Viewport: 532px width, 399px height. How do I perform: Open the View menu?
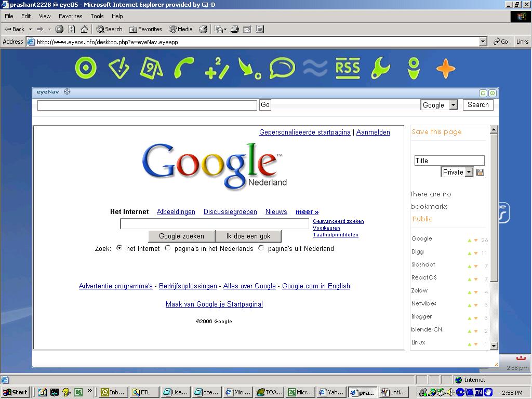click(45, 16)
